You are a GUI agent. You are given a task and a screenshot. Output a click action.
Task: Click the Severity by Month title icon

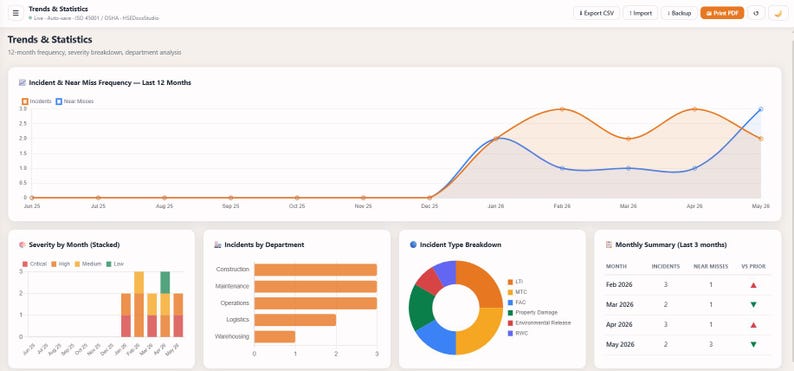[22, 244]
